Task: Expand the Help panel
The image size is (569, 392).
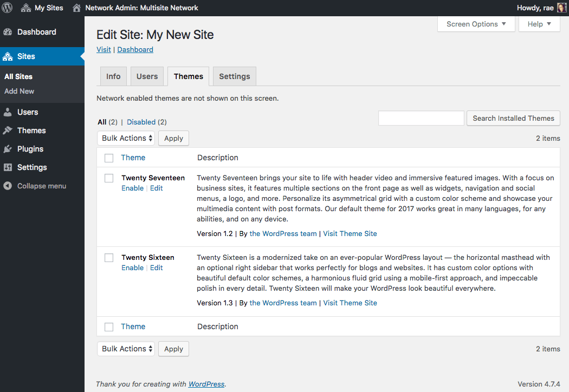Action: click(539, 24)
